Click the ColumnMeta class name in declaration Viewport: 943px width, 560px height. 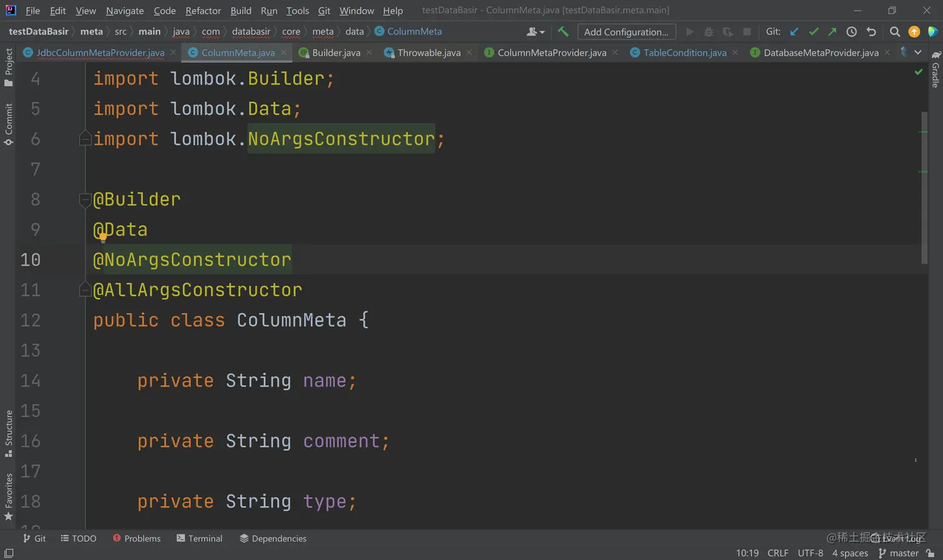tap(291, 320)
